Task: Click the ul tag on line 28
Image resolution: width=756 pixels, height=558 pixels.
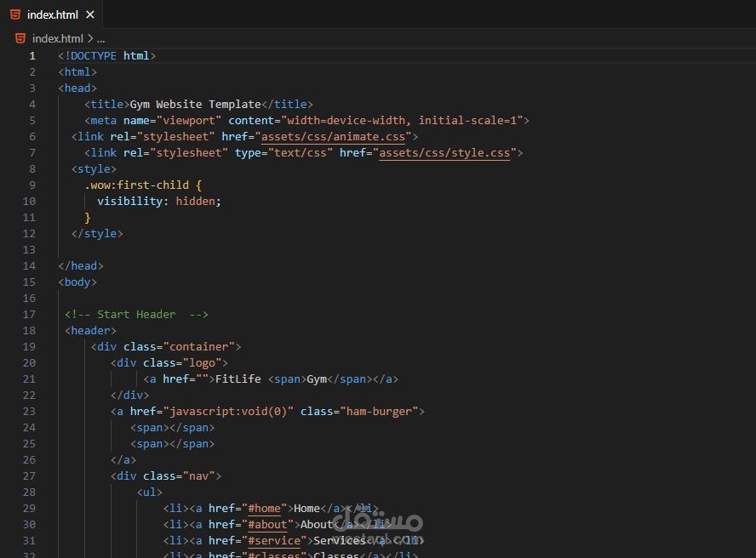Action: [x=150, y=492]
